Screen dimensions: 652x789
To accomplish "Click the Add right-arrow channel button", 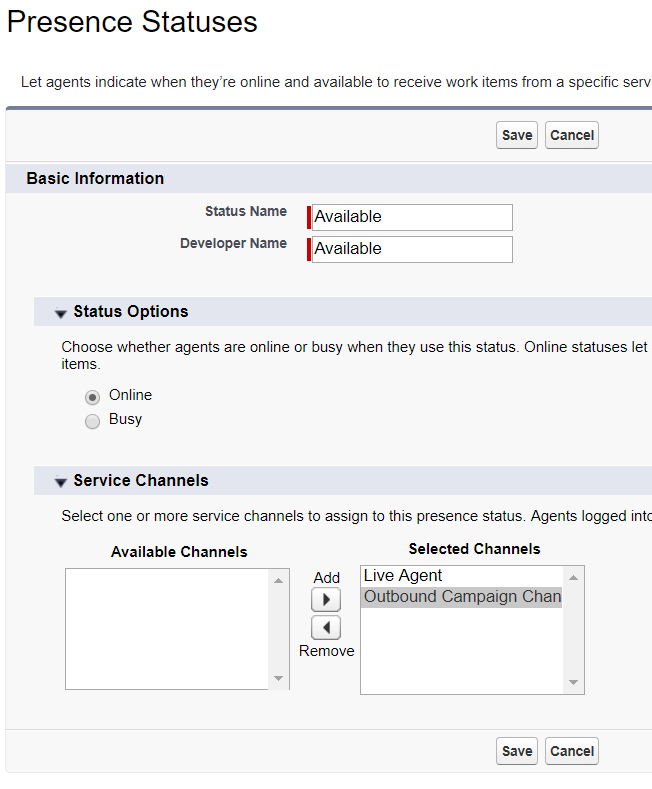I will coord(326,599).
